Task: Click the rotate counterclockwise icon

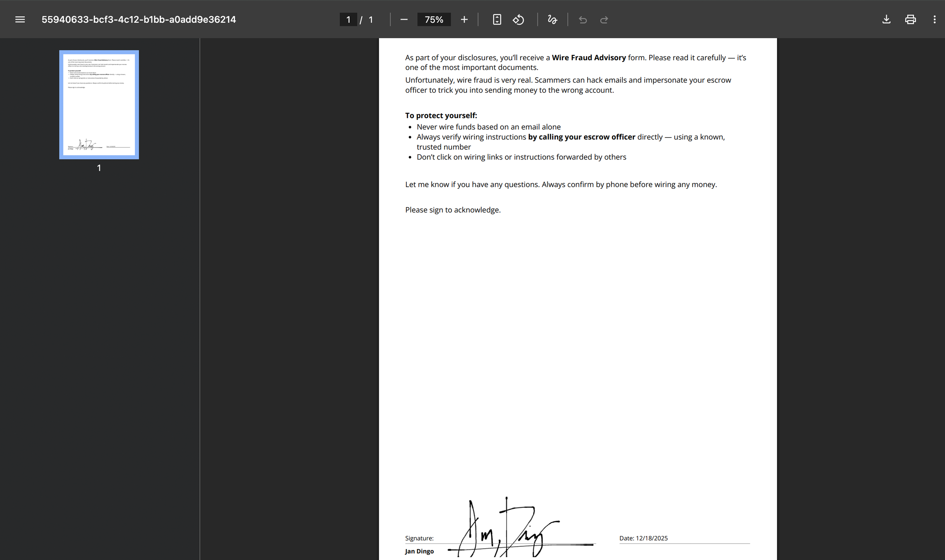Action: pyautogui.click(x=519, y=19)
